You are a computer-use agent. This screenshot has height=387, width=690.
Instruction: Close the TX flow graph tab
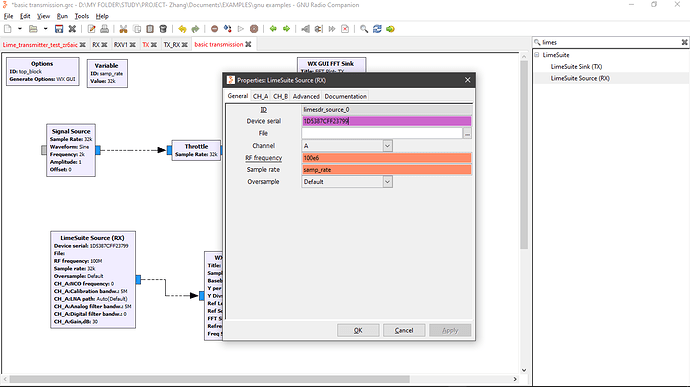[153, 45]
